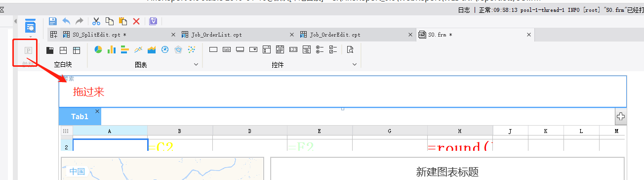Click the 新建图表标题 chart title
644x180 pixels.
click(447, 172)
